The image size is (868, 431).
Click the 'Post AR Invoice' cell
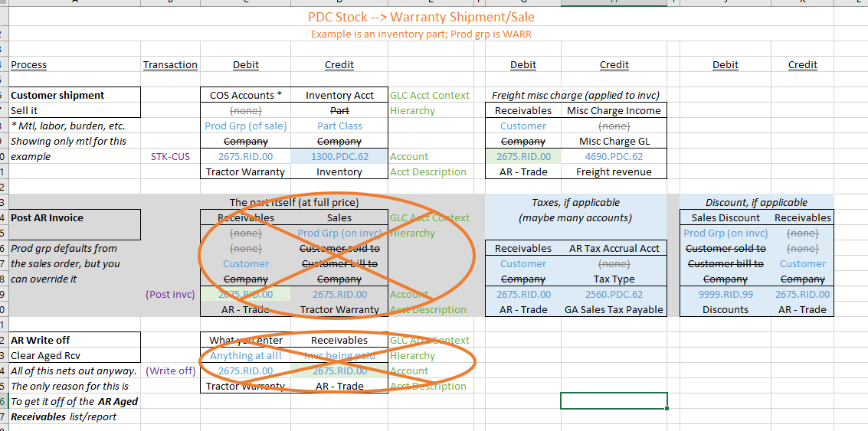(x=75, y=218)
